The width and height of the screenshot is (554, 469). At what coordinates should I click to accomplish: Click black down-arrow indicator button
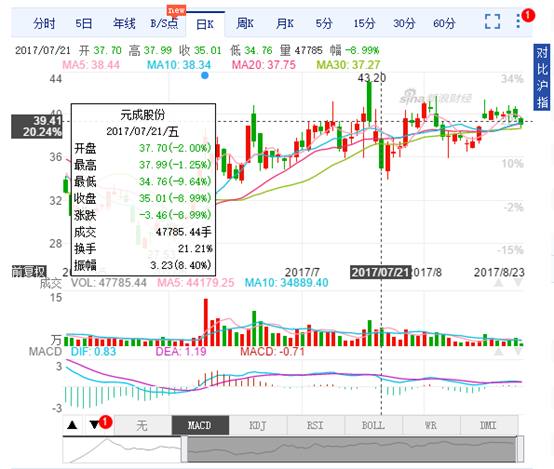point(94,425)
